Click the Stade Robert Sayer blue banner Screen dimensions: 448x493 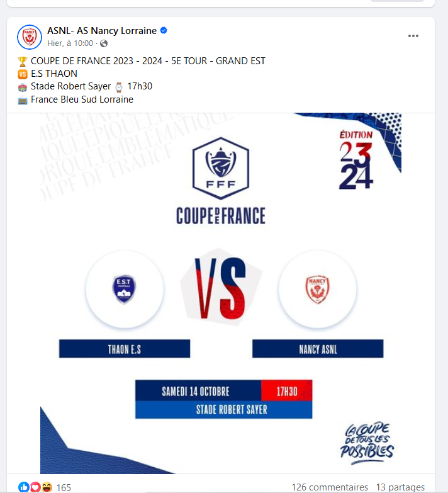[224, 410]
